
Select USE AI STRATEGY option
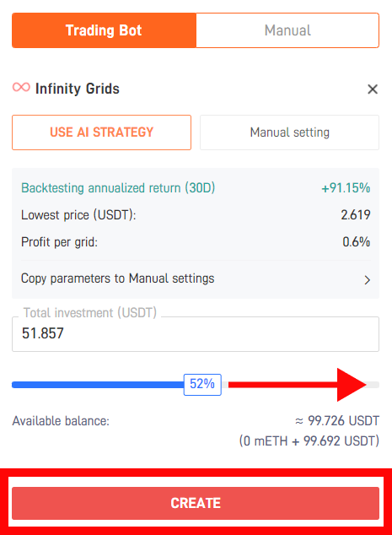(101, 132)
